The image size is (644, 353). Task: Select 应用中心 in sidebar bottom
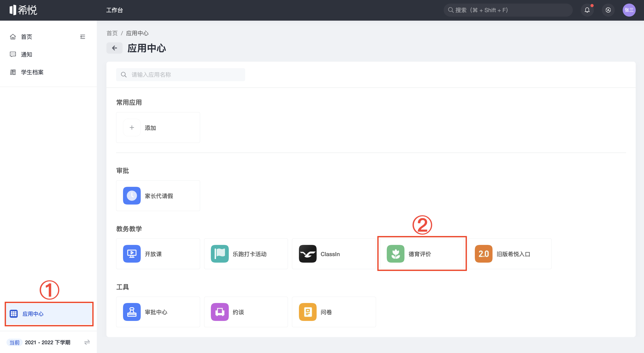[49, 314]
